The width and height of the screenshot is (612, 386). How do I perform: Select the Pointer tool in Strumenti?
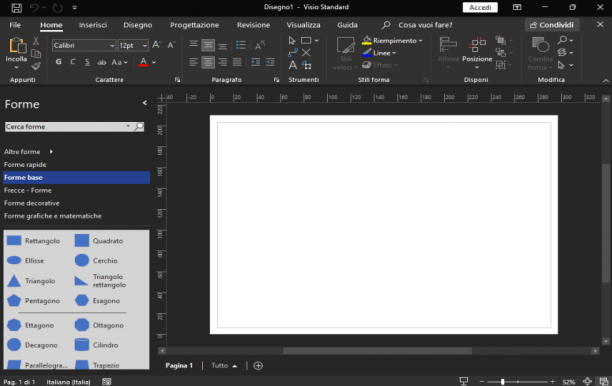292,41
